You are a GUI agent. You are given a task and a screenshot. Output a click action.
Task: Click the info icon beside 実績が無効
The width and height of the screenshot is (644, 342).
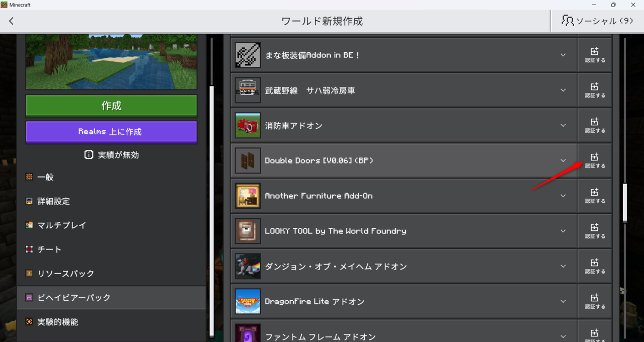[89, 155]
